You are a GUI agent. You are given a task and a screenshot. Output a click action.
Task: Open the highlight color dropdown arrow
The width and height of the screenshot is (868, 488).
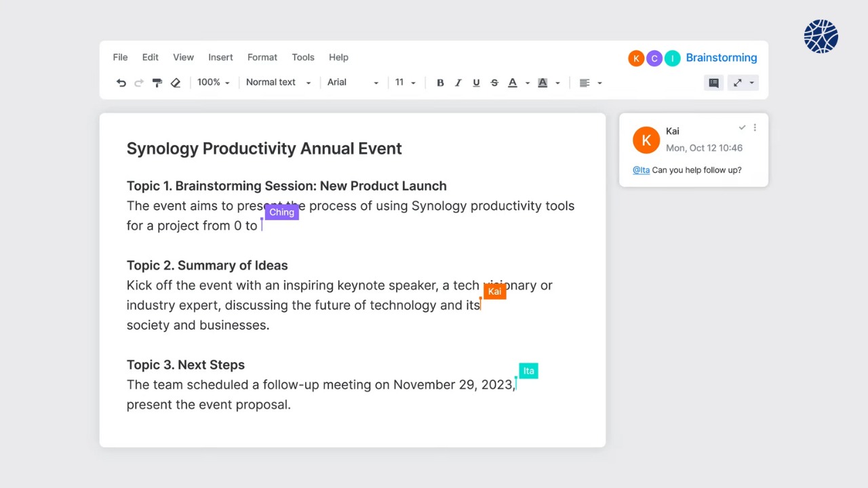tap(557, 83)
